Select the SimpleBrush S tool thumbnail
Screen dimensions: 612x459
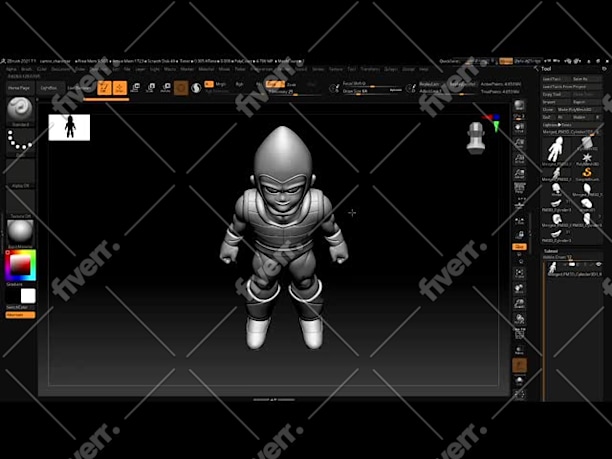[x=587, y=173]
